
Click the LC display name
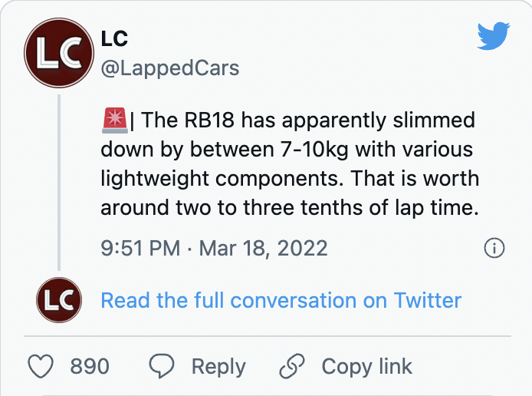pyautogui.click(x=114, y=38)
